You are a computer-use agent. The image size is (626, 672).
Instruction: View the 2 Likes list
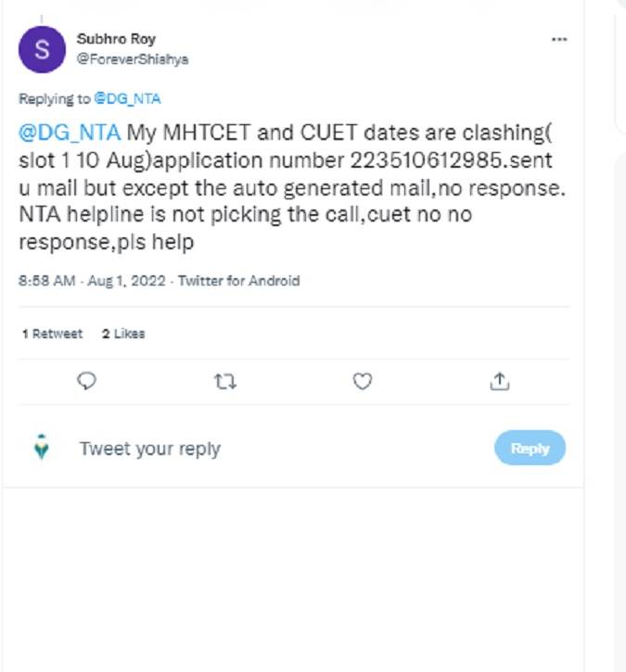pyautogui.click(x=123, y=334)
